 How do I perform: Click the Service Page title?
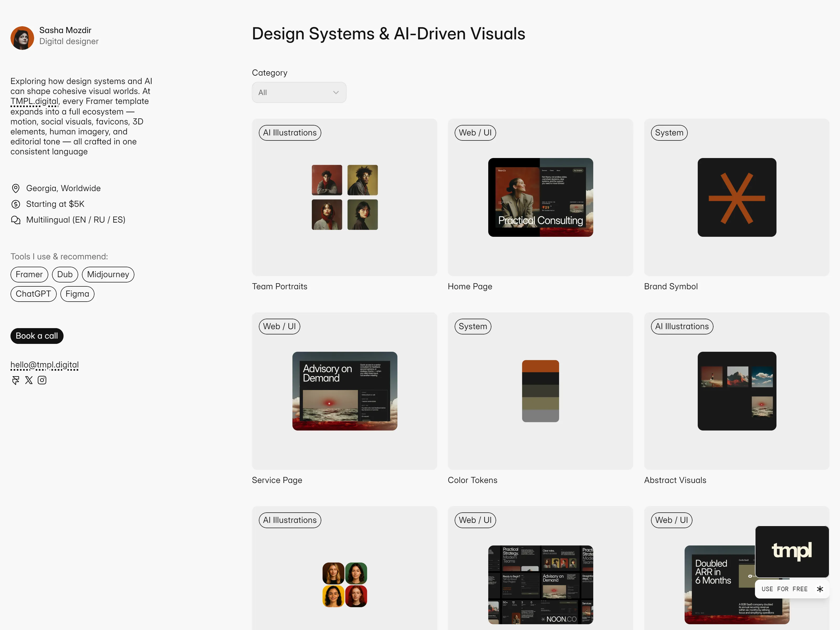click(277, 480)
